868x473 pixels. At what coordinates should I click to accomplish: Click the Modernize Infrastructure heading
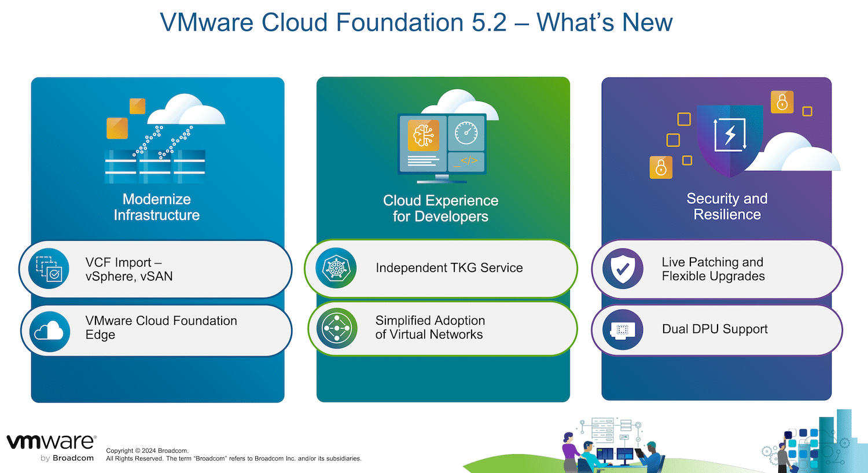coord(157,207)
